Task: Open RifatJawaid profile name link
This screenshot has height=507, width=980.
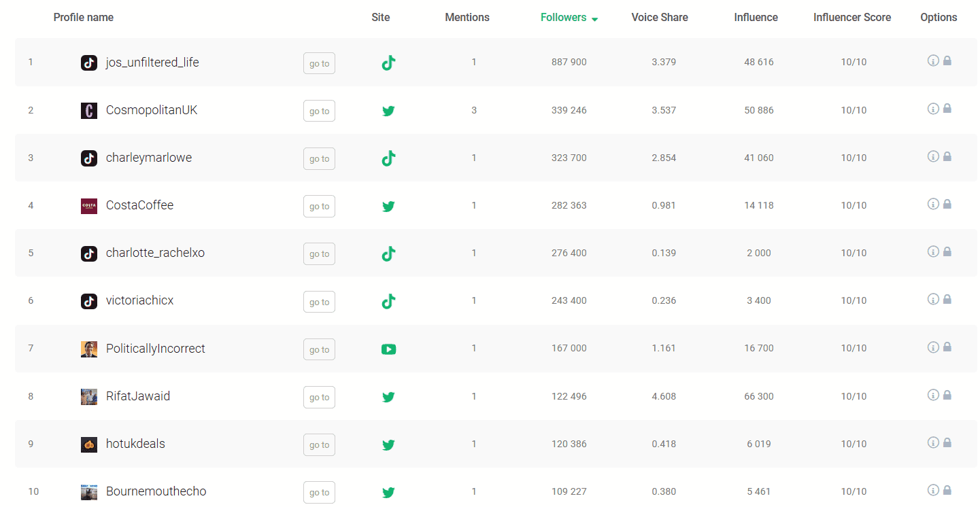Action: (138, 396)
